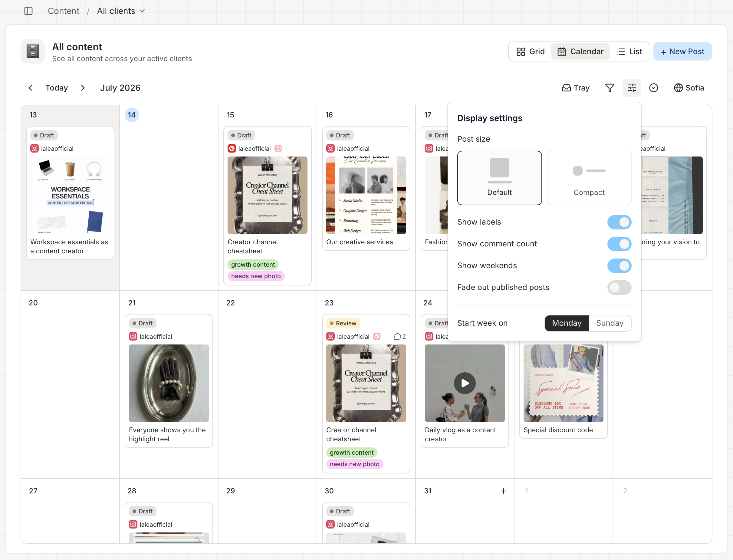733x560 pixels.
Task: Expand the All clients dropdown
Action: (x=121, y=11)
